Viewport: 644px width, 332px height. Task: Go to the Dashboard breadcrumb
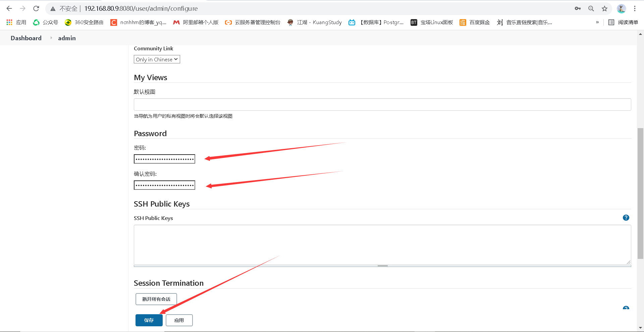(26, 38)
